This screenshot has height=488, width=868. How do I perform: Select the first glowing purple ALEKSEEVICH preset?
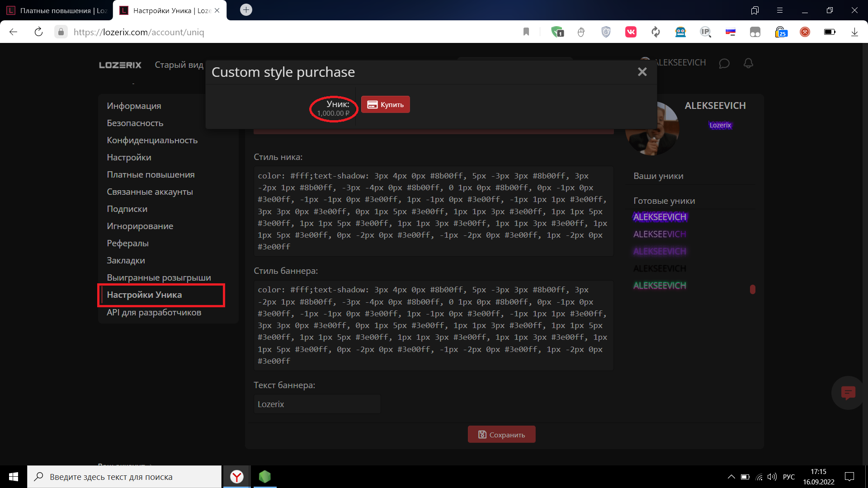pyautogui.click(x=660, y=217)
